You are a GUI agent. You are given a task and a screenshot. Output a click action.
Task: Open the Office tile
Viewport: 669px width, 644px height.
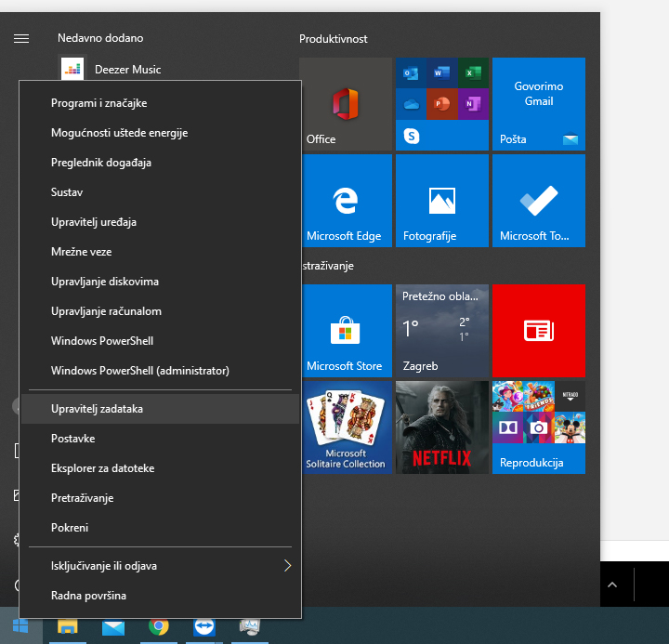[346, 104]
